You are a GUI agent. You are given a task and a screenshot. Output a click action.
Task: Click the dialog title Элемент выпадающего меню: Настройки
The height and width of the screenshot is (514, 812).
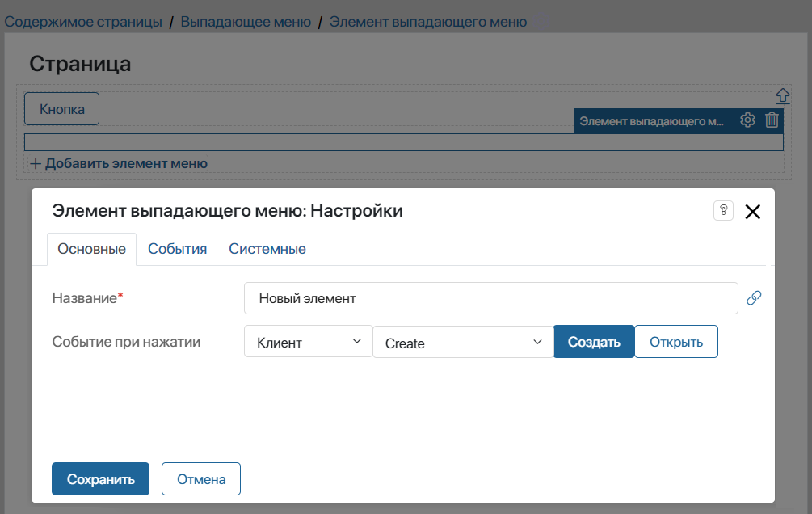pyautogui.click(x=227, y=211)
